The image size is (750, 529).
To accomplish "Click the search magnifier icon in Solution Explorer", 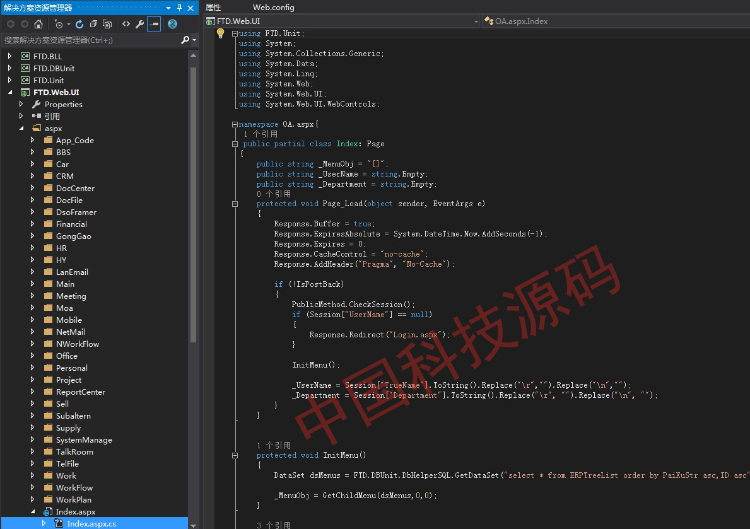I will [x=186, y=41].
